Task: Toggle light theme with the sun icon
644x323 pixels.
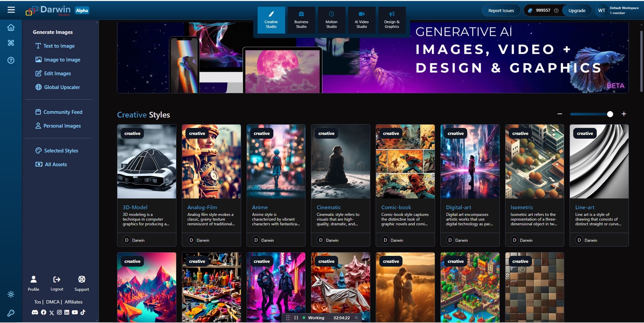Action: 11,294
